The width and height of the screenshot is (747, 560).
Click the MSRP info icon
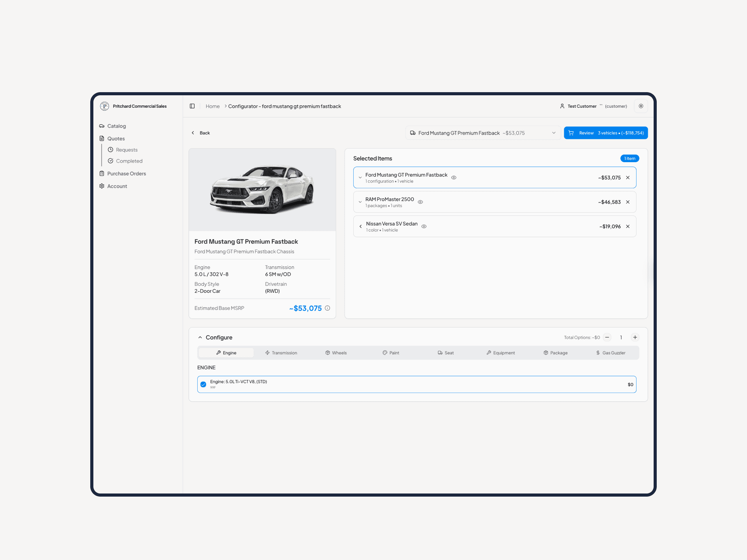coord(328,308)
